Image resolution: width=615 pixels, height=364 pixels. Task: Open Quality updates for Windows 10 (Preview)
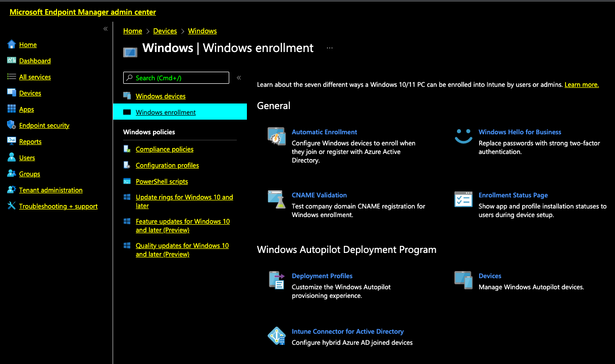(x=182, y=250)
